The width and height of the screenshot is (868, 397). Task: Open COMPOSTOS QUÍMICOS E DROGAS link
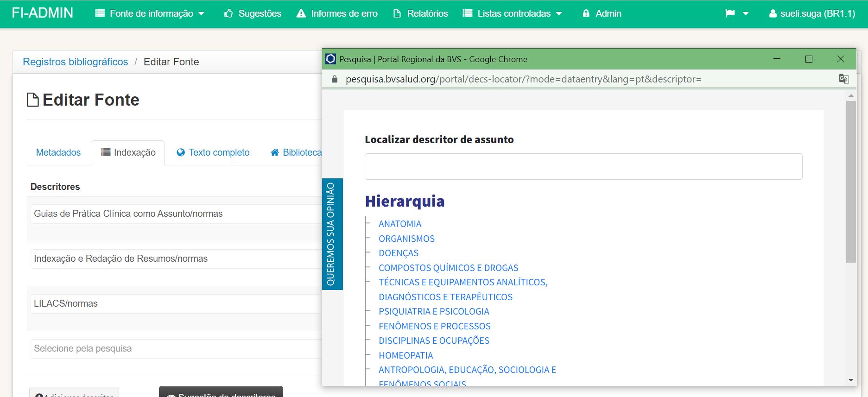tap(448, 268)
